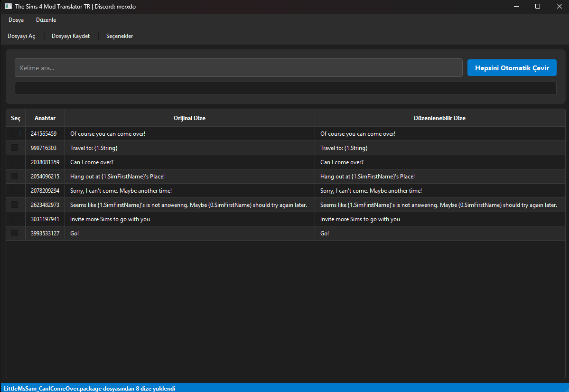Click the translation progress bar
Screen dimensions: 569x392
tap(285, 88)
